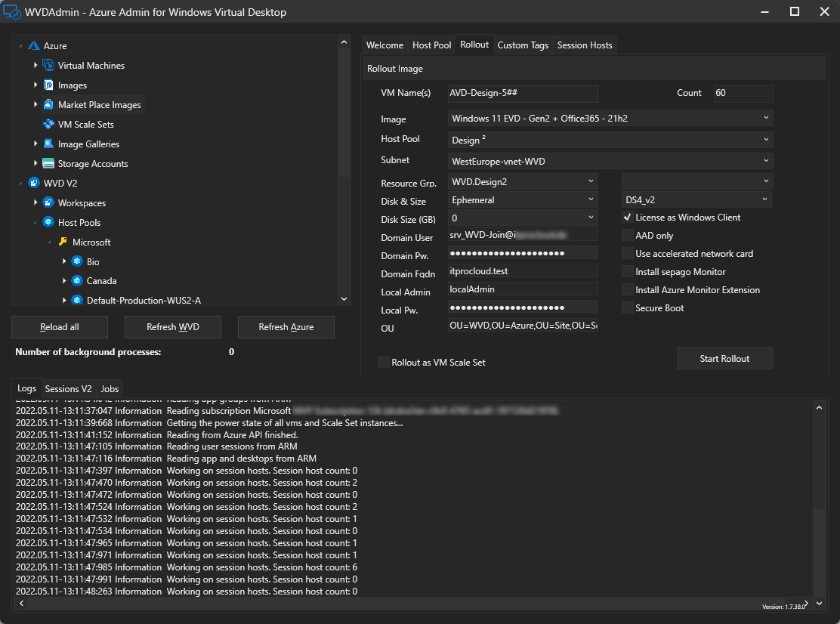
Task: Click the log panel scroll-up arrow
Action: pos(819,408)
